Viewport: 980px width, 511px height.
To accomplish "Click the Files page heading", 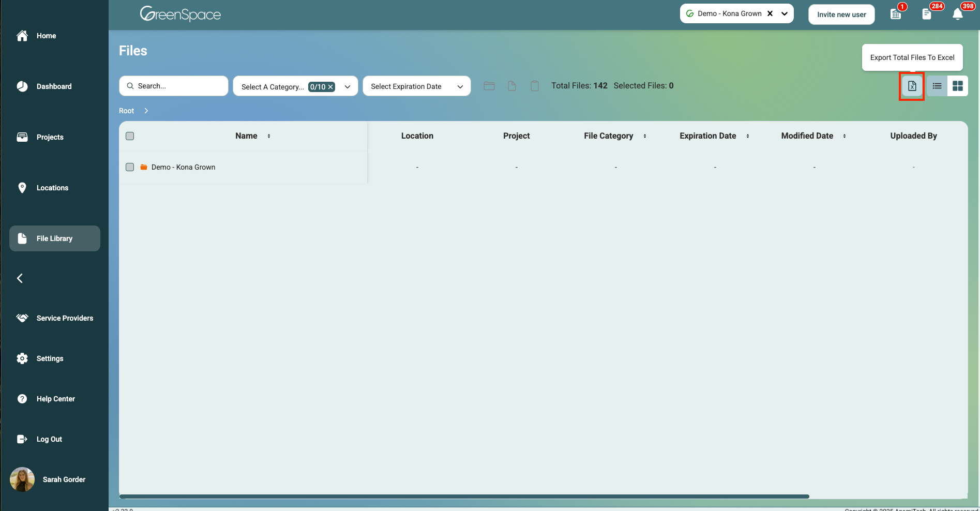I will (133, 51).
